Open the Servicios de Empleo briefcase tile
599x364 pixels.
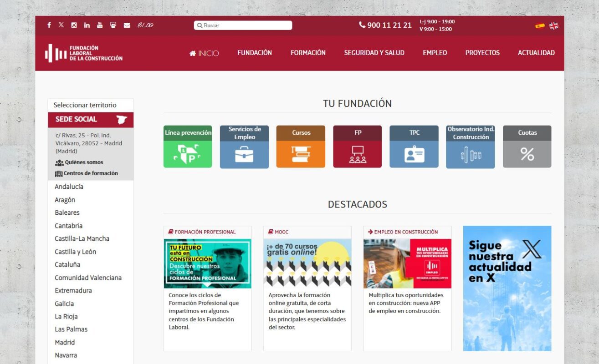(x=244, y=147)
